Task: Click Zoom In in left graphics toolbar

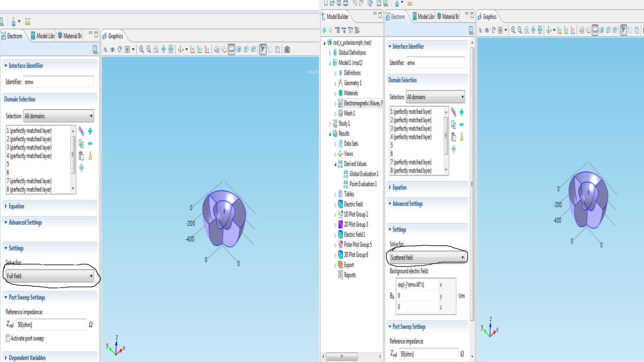Action: [142, 50]
